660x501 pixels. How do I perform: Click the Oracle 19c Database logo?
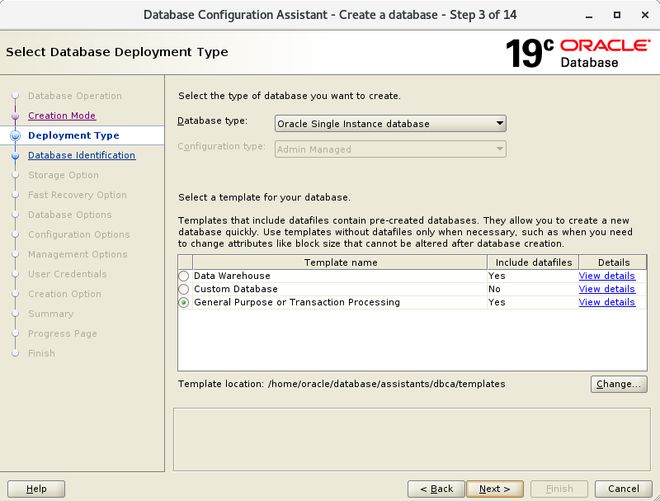(578, 53)
